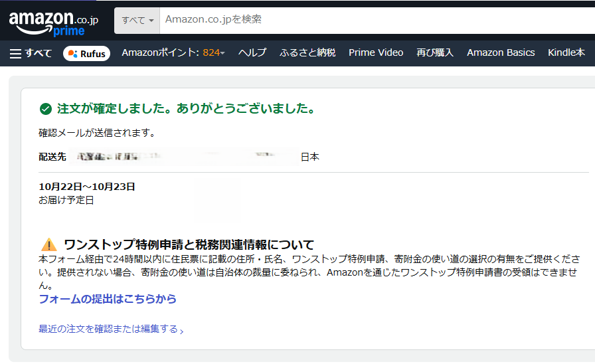Open the すべて hamburger menu
Viewport: 595px width, 364px height.
pos(31,53)
